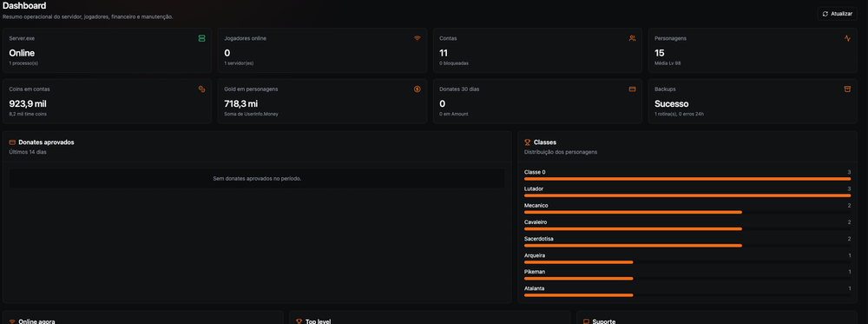Click the Cavaleiro distribution bar
The image size is (868, 324).
tap(687, 228)
